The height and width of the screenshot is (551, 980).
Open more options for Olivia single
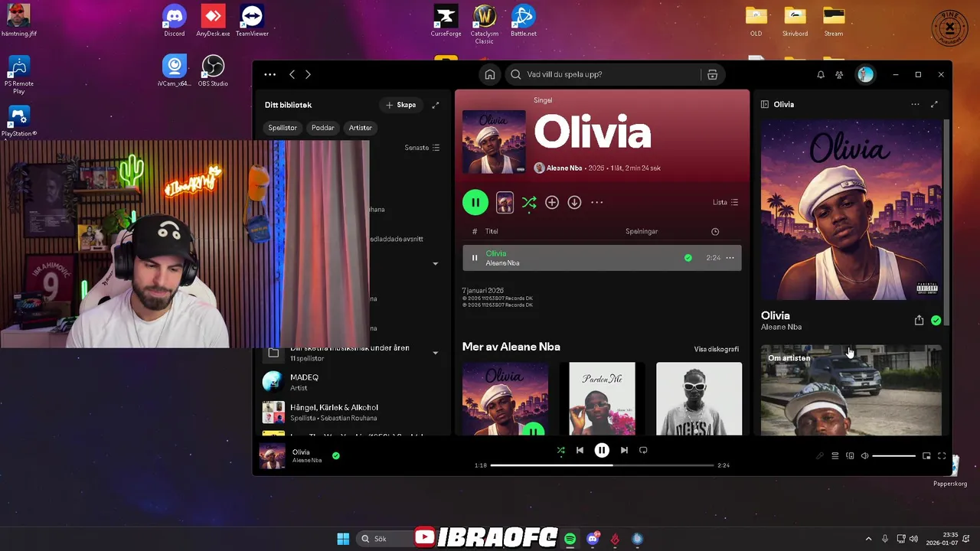[x=597, y=202]
